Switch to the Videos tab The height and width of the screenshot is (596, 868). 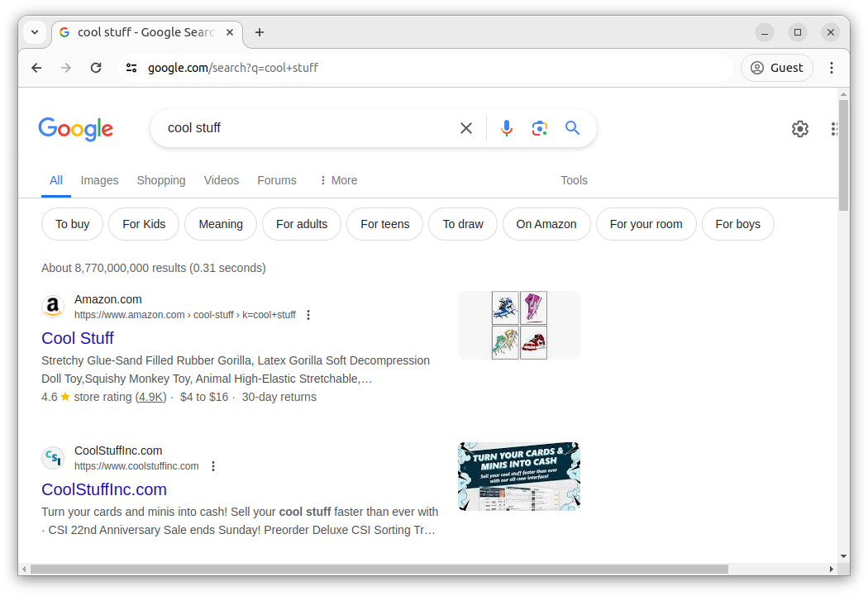click(x=222, y=180)
